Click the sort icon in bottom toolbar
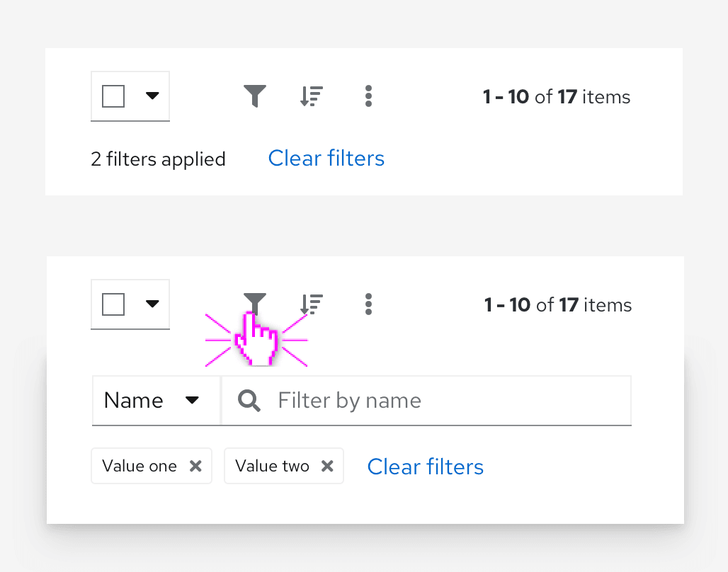 (312, 304)
